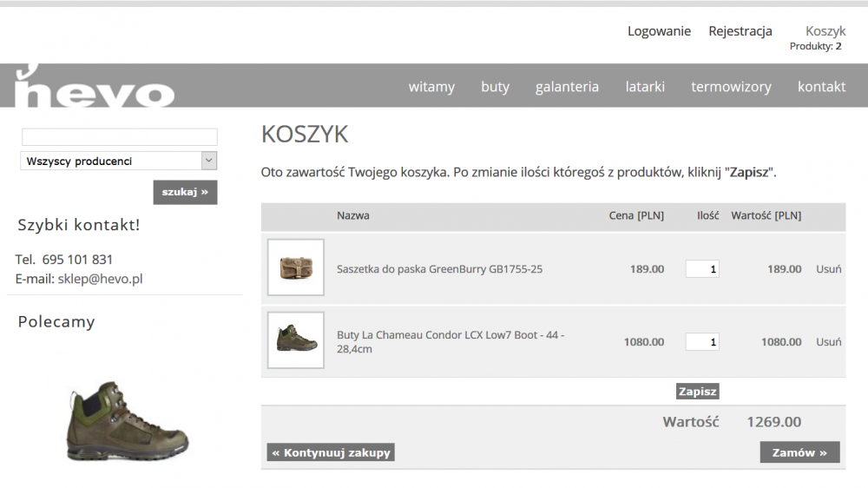Open the Koszyk cart link

click(825, 31)
